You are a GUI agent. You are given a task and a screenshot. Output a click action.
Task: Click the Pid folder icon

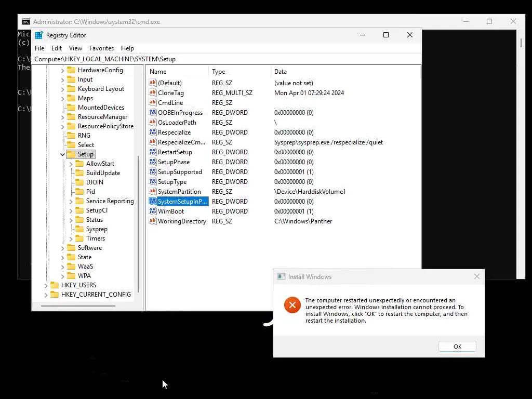coord(79,192)
